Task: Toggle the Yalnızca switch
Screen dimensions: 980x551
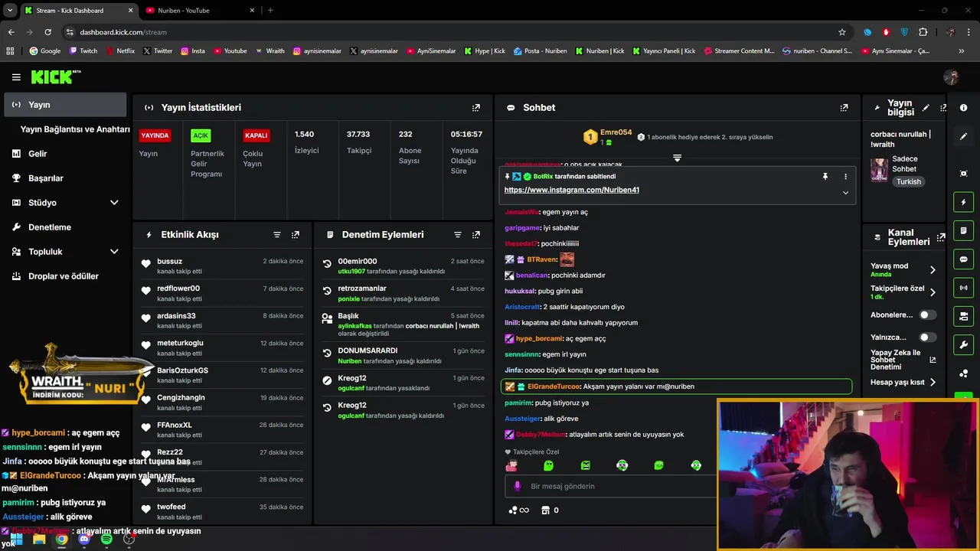Action: [x=927, y=337]
